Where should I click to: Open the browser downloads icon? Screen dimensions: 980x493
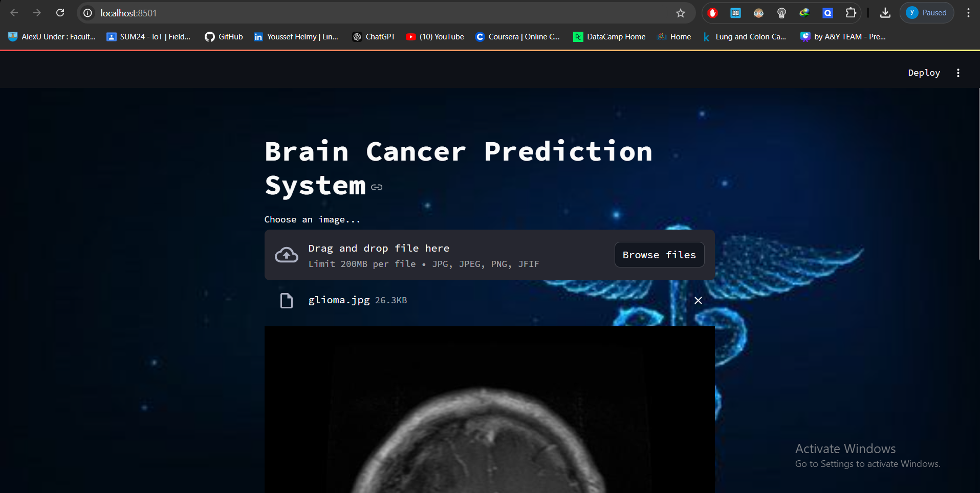(885, 13)
